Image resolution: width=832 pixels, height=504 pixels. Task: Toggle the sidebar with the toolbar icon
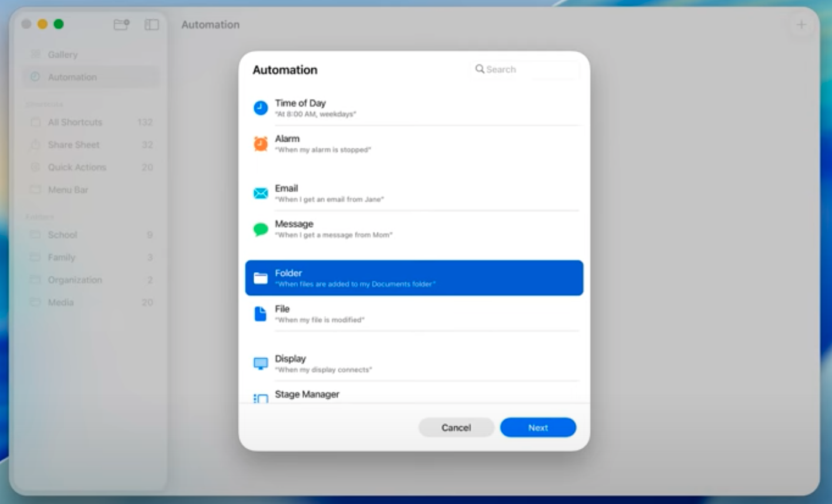(152, 25)
